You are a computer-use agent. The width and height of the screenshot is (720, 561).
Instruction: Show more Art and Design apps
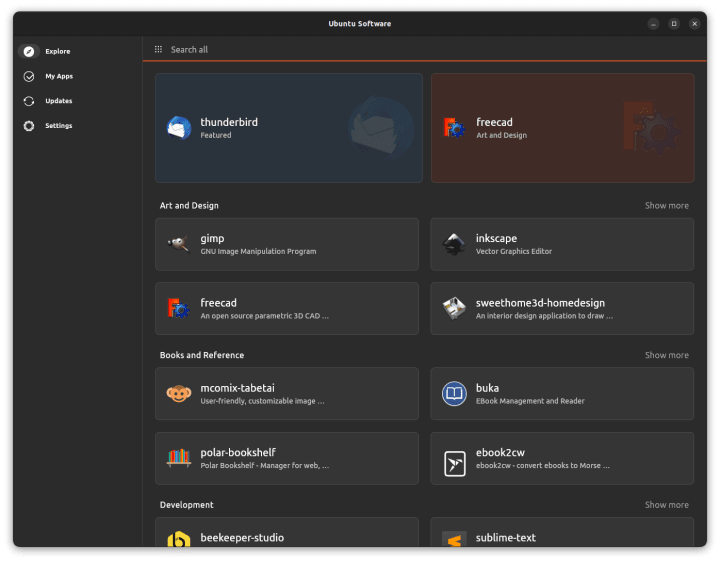(667, 206)
